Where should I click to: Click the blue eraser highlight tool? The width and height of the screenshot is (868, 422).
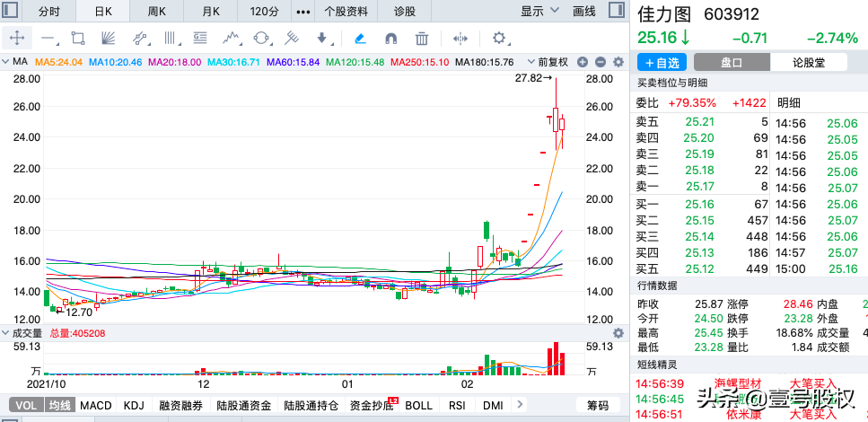point(360,39)
